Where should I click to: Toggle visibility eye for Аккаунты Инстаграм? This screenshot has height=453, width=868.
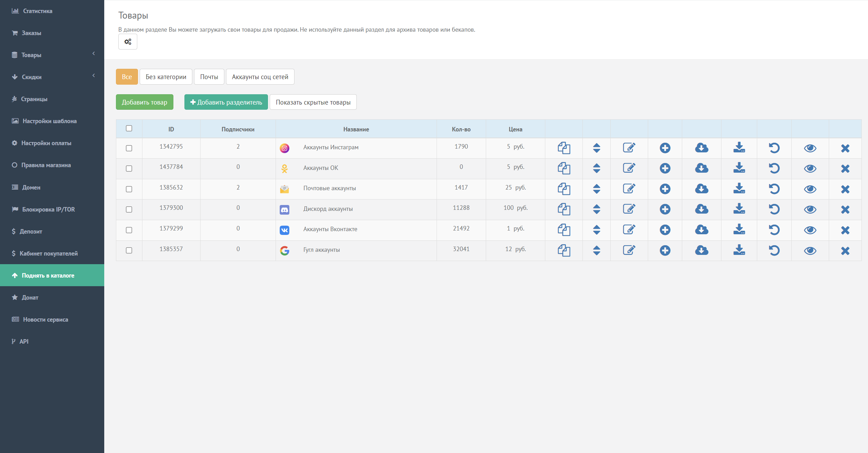tap(810, 148)
